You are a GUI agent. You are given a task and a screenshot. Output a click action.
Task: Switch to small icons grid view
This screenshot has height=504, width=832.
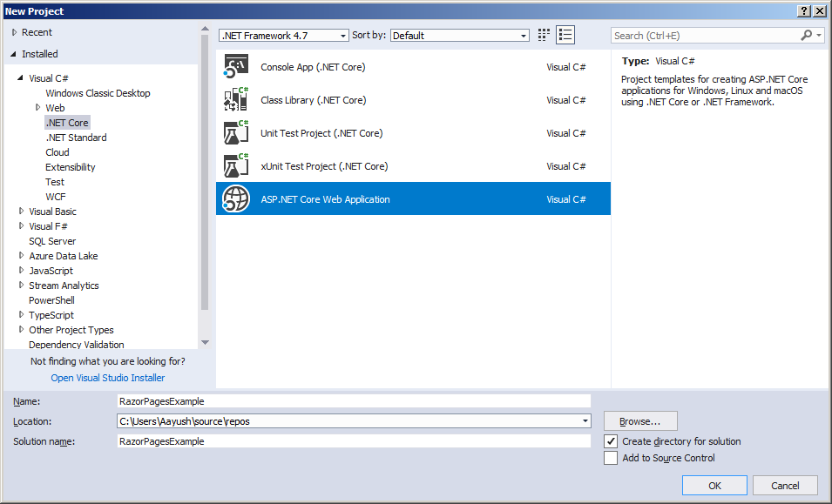click(x=545, y=35)
